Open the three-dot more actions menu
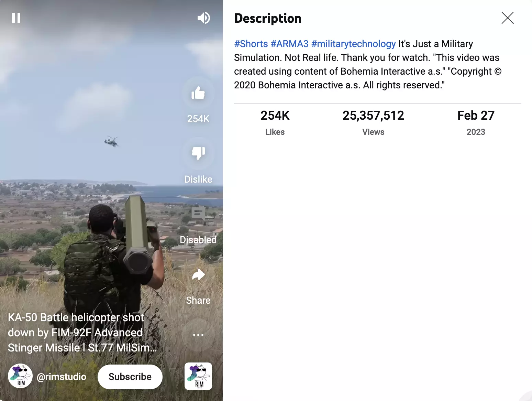Viewport: 532px width, 401px height. [x=198, y=335]
